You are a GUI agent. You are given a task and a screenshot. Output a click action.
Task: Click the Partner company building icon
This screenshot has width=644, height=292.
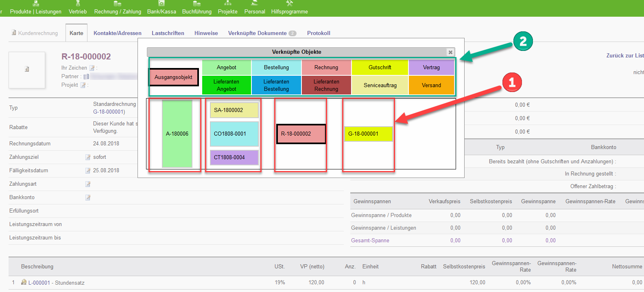point(86,77)
